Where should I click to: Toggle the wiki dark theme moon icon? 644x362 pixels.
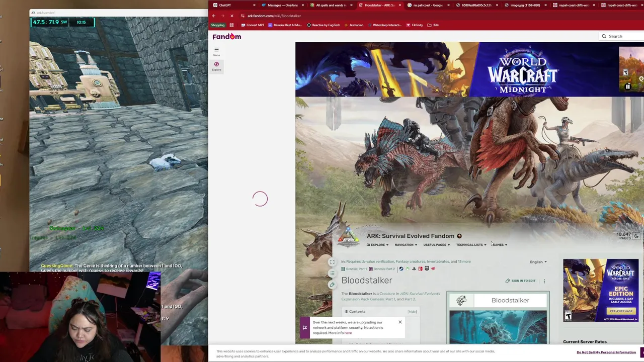636,236
